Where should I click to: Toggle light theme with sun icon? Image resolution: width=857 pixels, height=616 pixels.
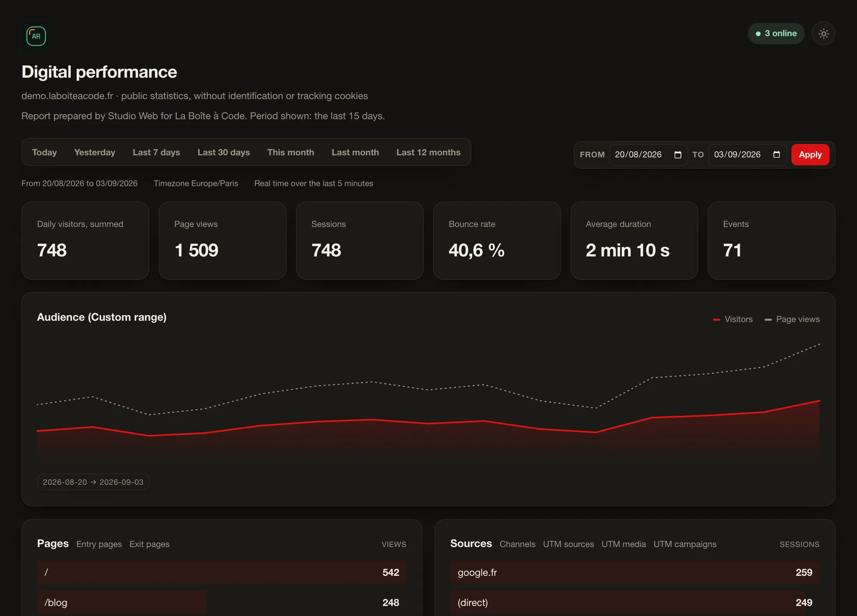(x=823, y=34)
